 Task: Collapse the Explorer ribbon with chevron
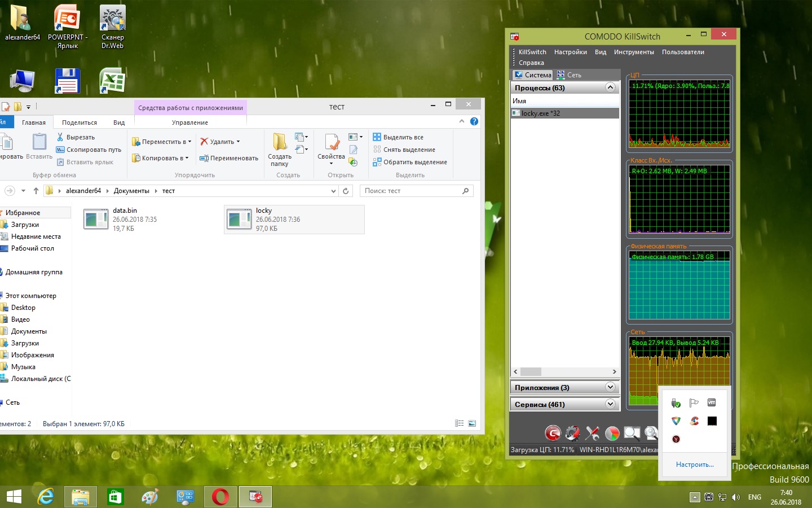[462, 121]
